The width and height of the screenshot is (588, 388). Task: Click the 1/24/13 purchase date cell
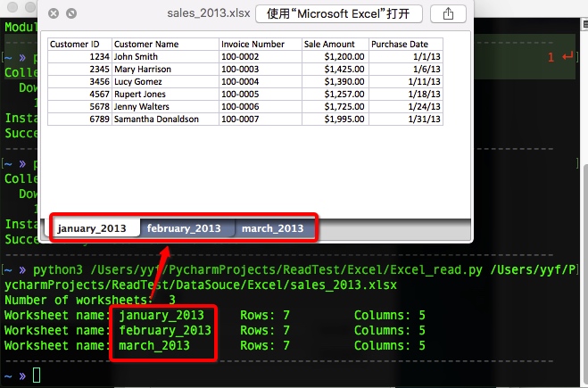pos(406,106)
